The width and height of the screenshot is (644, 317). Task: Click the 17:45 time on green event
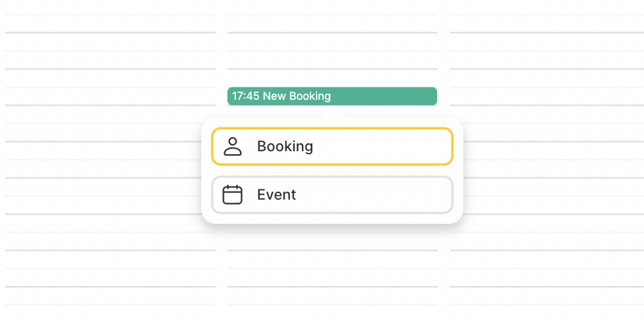point(245,96)
